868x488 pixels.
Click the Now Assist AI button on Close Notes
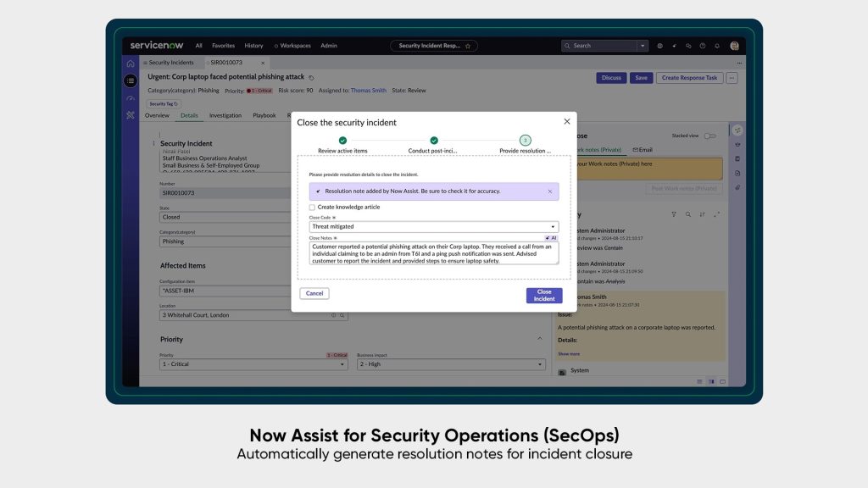551,238
